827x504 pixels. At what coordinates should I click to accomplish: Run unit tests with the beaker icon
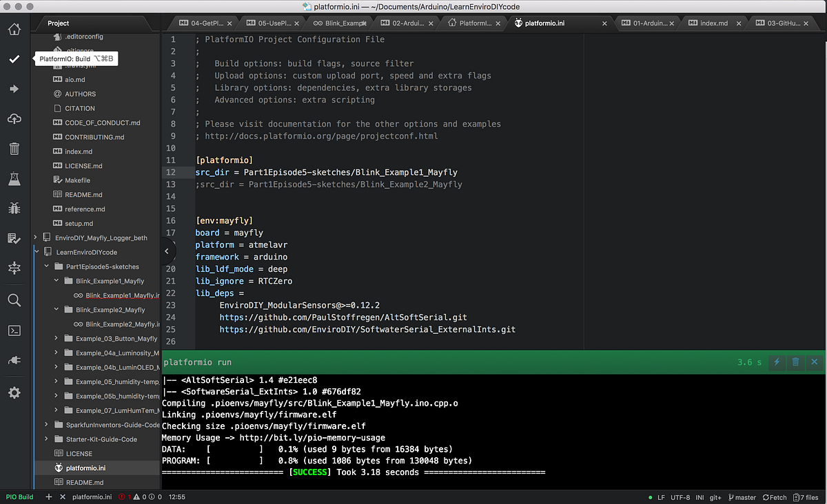click(14, 179)
